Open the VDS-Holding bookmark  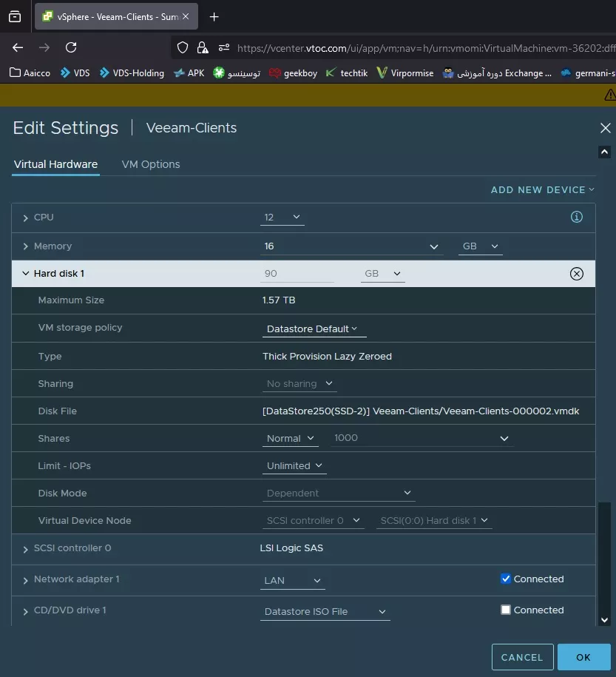(132, 73)
